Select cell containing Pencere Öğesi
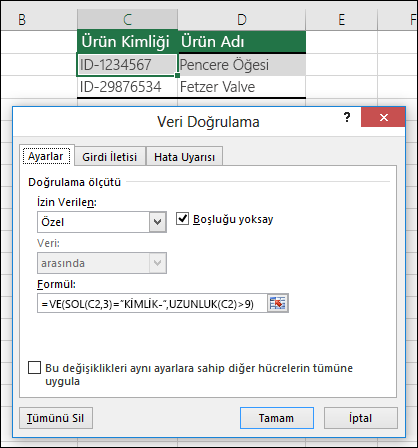Screen dimensions: 418x448 [242, 64]
